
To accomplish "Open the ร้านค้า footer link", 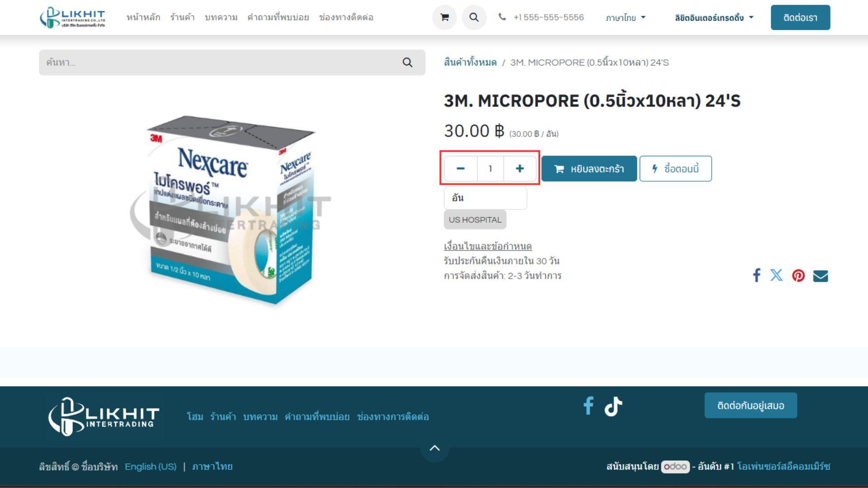I will [x=223, y=417].
